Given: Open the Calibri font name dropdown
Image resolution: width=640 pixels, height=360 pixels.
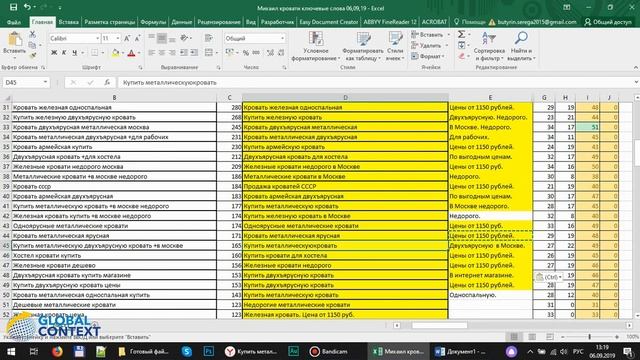Looking at the screenshot, I should click(98, 38).
